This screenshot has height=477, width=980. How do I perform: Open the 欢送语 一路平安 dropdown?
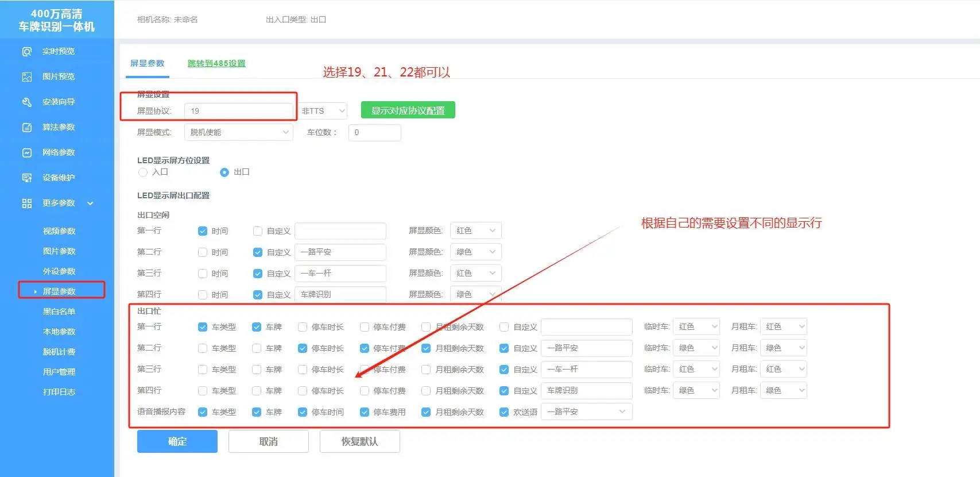(587, 411)
